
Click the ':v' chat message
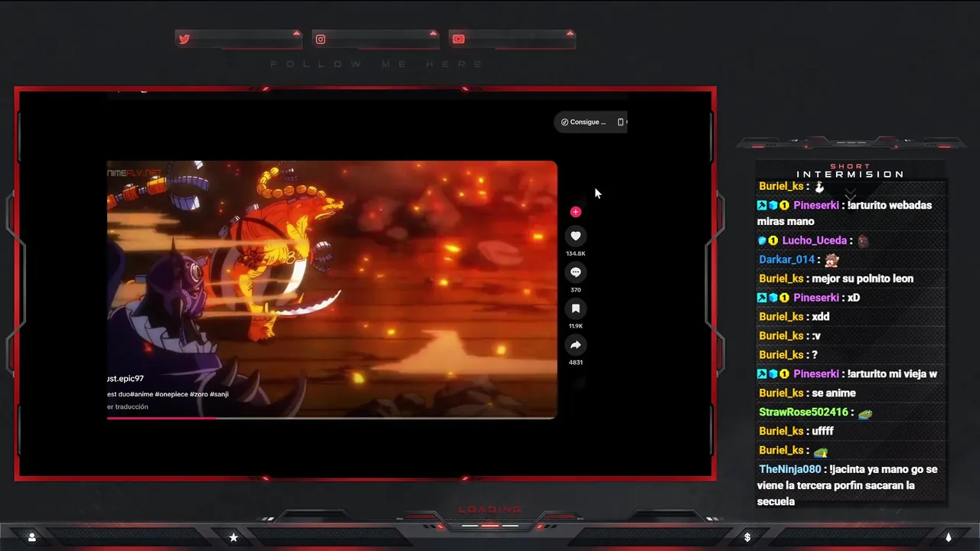(x=816, y=336)
